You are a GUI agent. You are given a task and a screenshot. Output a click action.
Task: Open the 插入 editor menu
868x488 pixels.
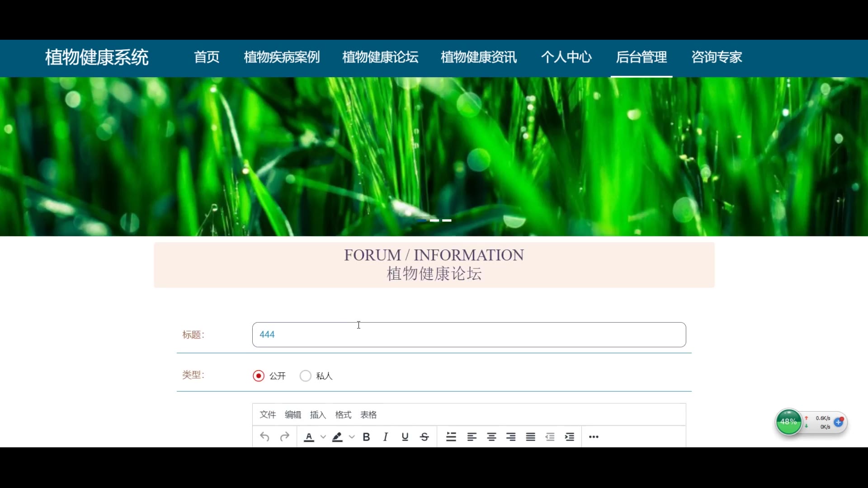tap(318, 415)
